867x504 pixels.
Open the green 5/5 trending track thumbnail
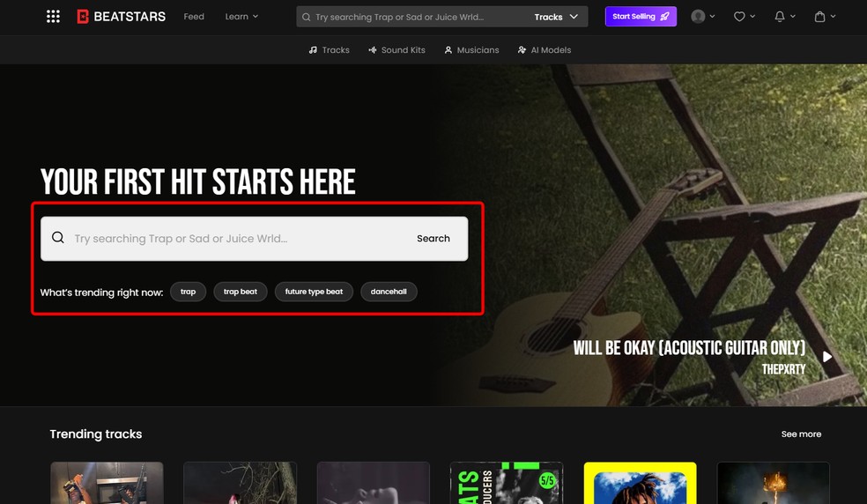(x=507, y=483)
